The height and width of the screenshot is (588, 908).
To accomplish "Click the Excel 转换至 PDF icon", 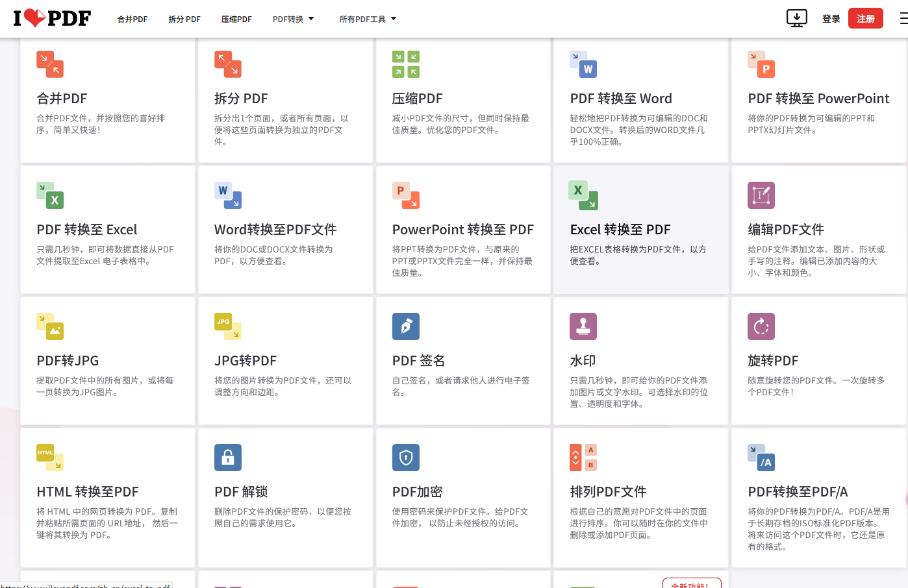I will [583, 195].
